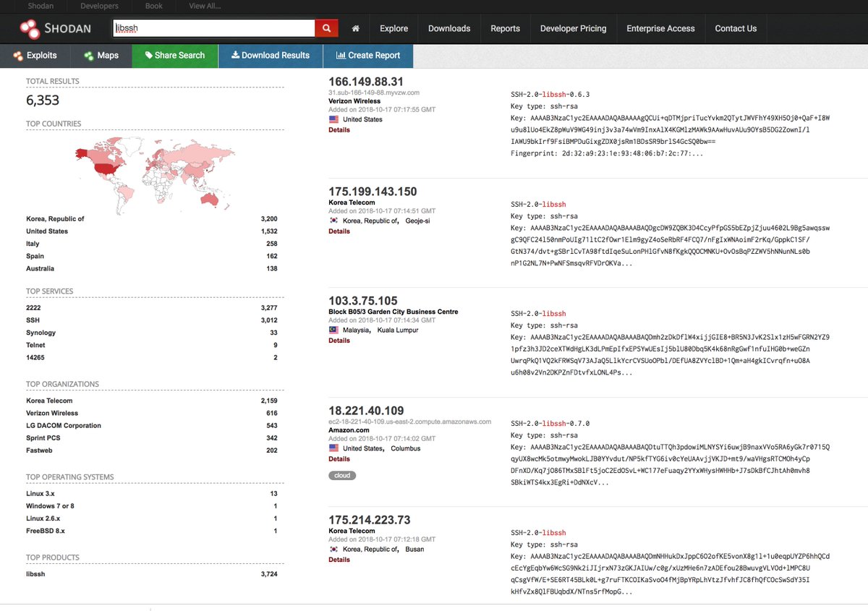The image size is (868, 611).
Task: Filter by Sprint PCS organization
Action: pos(43,438)
